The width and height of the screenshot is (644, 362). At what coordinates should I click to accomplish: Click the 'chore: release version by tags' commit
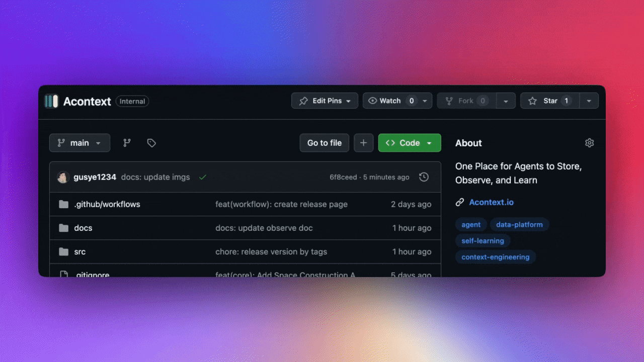click(x=271, y=251)
